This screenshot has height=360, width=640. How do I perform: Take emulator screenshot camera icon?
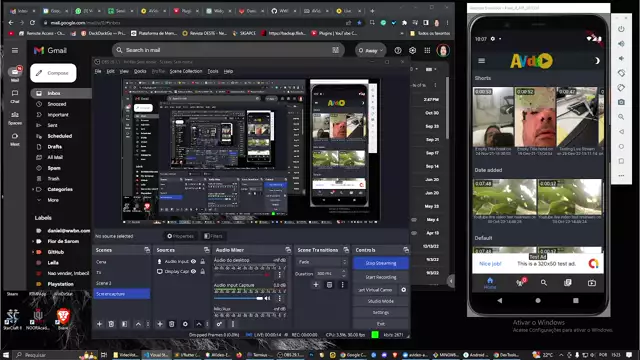[x=621, y=102]
